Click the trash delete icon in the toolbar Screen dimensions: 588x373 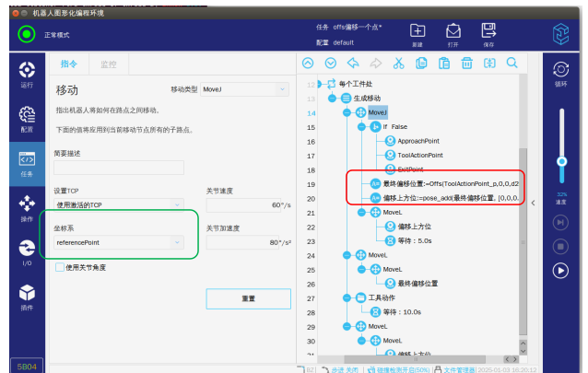pos(467,64)
